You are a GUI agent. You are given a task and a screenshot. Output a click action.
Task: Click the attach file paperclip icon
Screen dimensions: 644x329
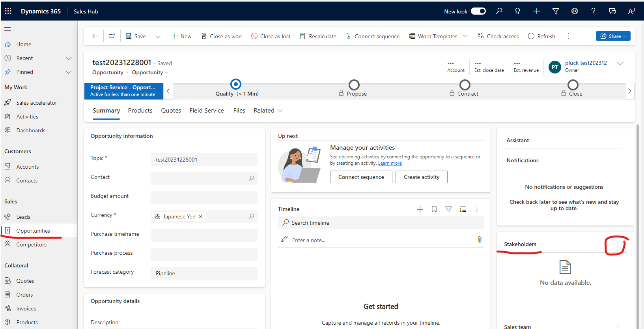pos(480,239)
